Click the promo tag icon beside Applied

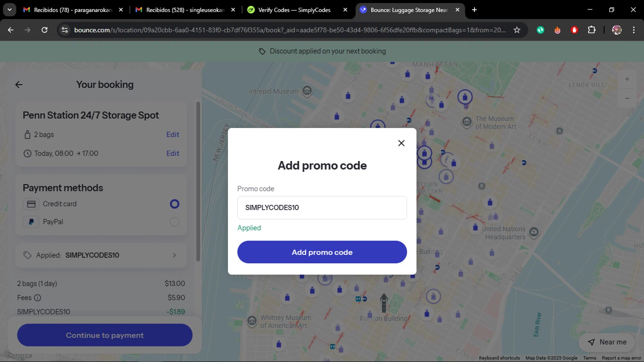pos(27,255)
